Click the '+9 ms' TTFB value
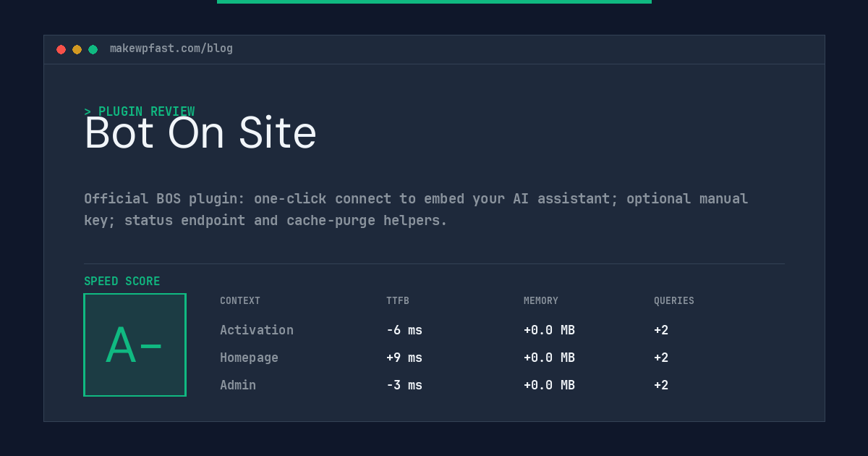The image size is (868, 456). [x=404, y=358]
